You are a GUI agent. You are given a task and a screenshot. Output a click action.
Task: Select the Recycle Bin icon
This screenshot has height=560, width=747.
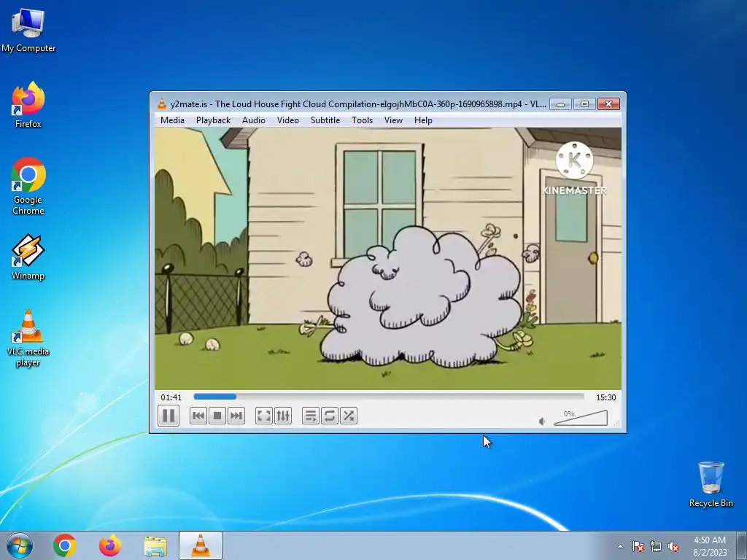pyautogui.click(x=711, y=484)
